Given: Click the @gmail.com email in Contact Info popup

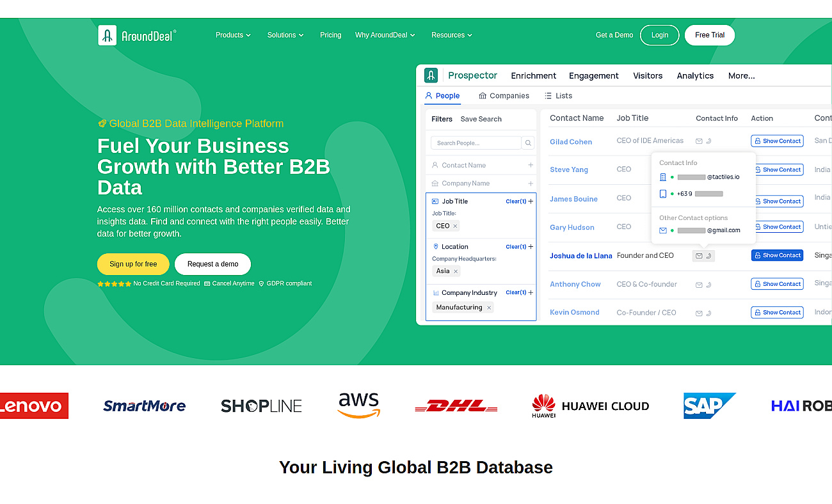Looking at the screenshot, I should point(708,230).
